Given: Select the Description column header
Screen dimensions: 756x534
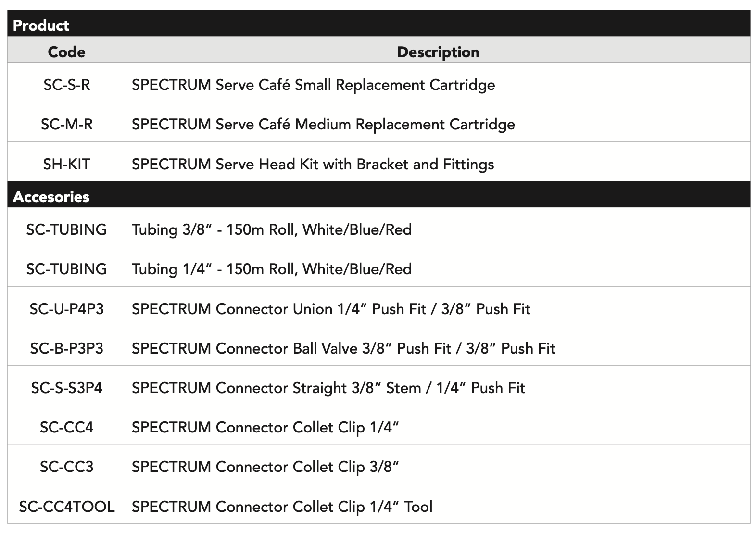Looking at the screenshot, I should click(x=438, y=51).
